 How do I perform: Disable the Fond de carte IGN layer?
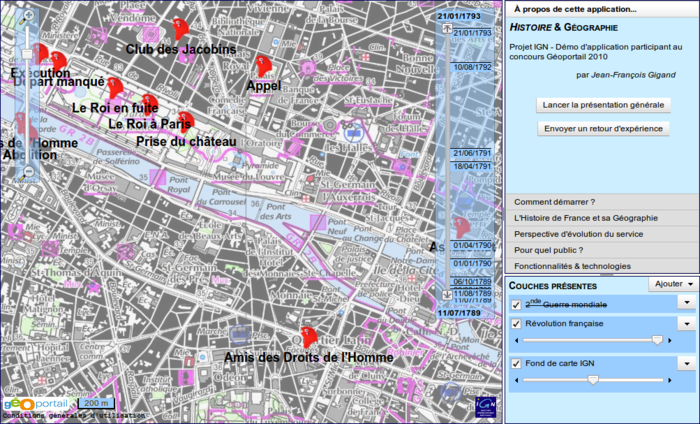pyautogui.click(x=516, y=364)
